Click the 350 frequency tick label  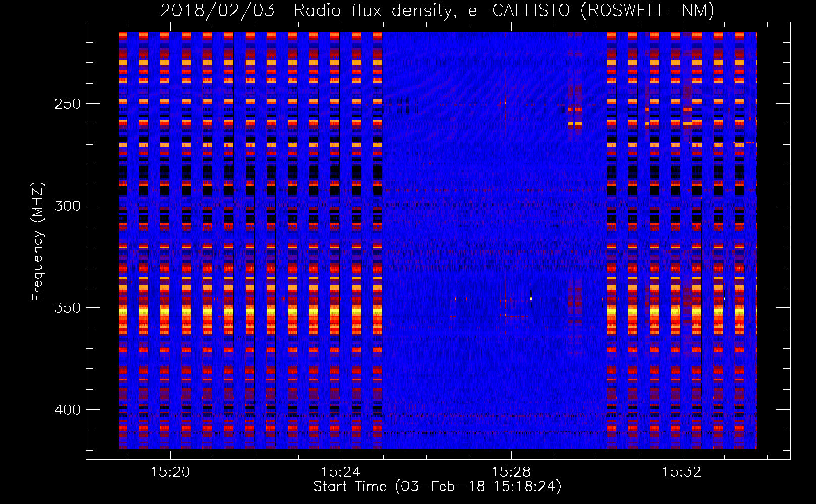tap(68, 308)
